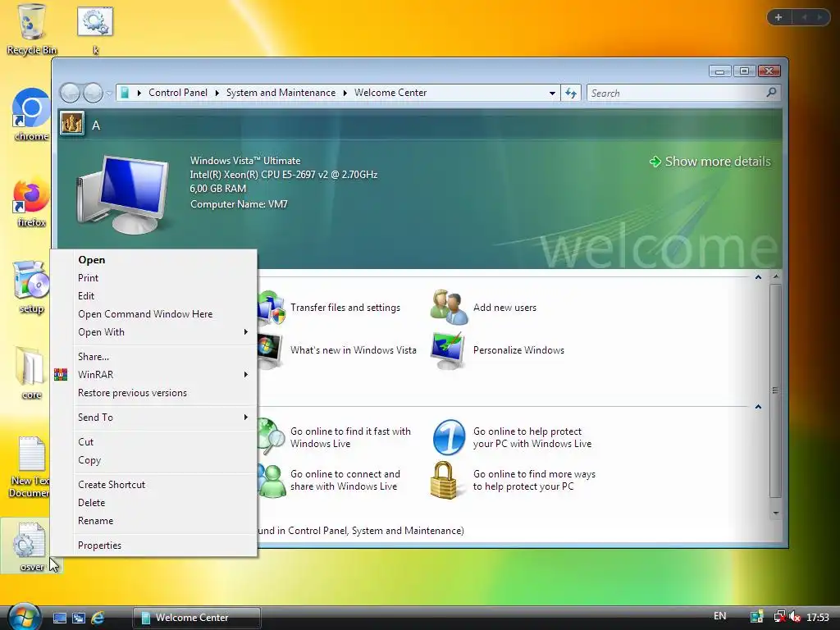Image resolution: width=840 pixels, height=630 pixels.
Task: Click the Add new users icon
Action: [x=449, y=307]
